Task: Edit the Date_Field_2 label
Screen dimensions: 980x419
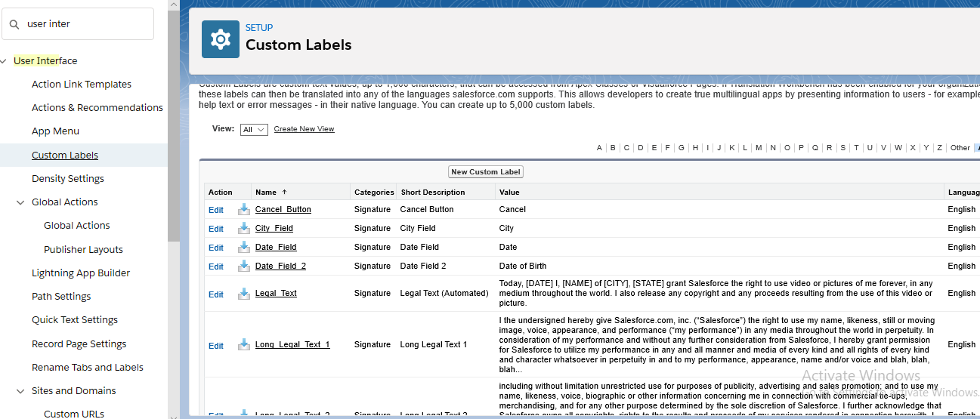Action: 216,266
